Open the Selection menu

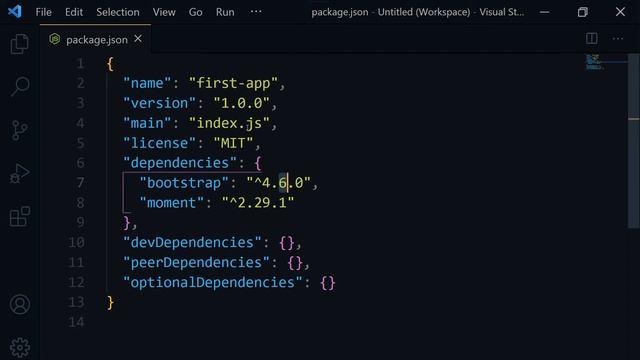pyautogui.click(x=118, y=12)
